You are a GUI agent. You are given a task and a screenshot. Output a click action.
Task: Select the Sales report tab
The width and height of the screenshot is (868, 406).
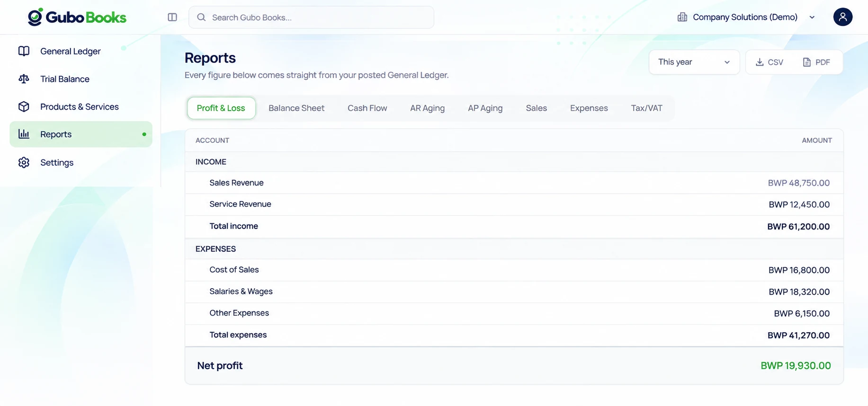(x=536, y=108)
